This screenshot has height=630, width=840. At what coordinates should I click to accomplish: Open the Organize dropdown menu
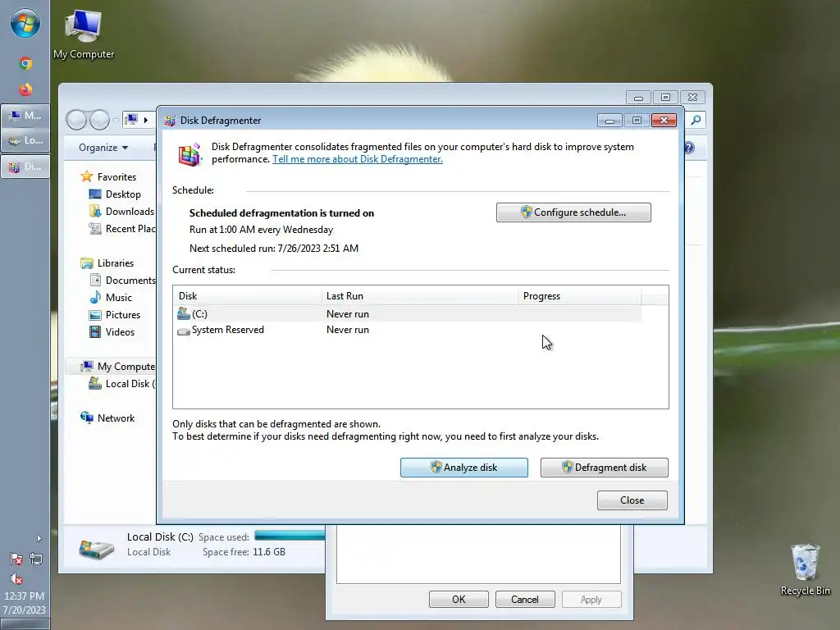(103, 148)
